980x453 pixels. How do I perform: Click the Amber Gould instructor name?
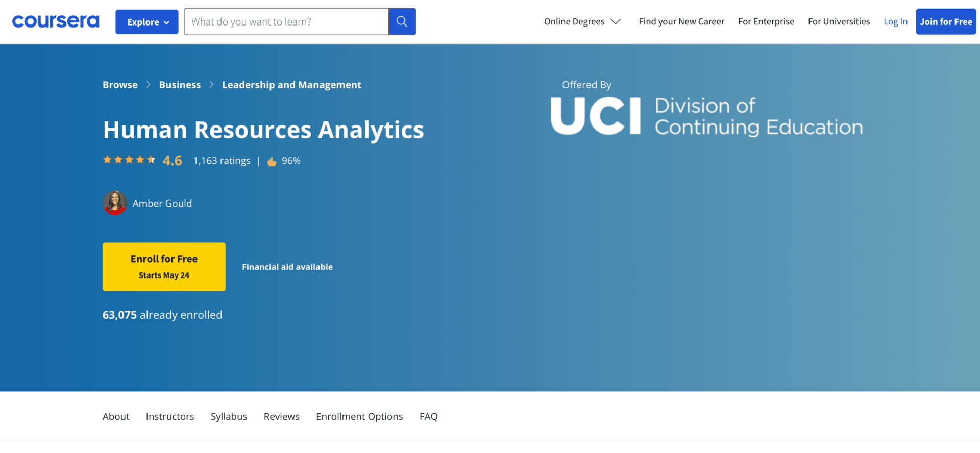coord(162,203)
